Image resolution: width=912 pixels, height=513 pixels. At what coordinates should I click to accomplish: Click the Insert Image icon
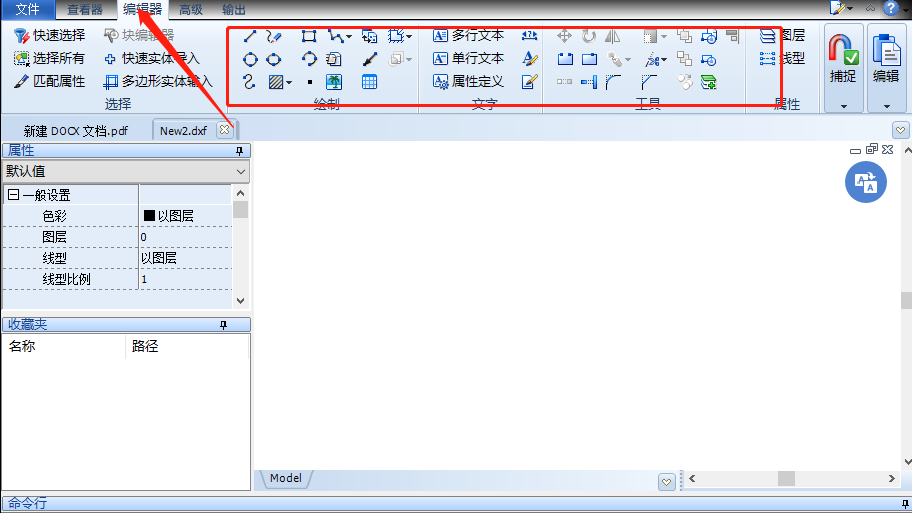pos(335,82)
